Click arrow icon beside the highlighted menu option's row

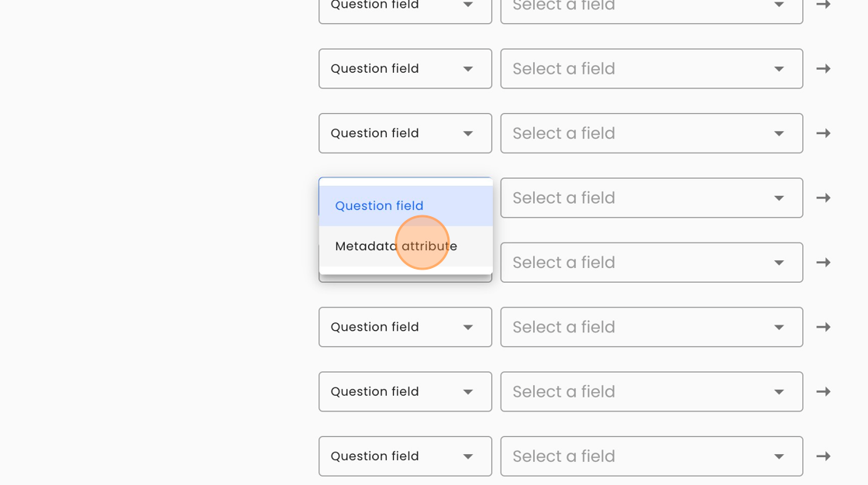(x=823, y=198)
